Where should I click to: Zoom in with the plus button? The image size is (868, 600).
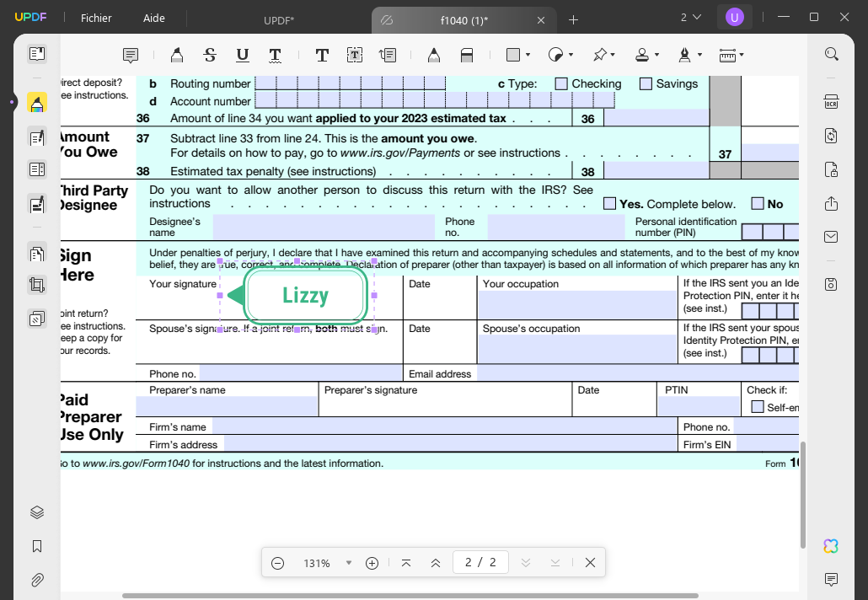point(372,563)
